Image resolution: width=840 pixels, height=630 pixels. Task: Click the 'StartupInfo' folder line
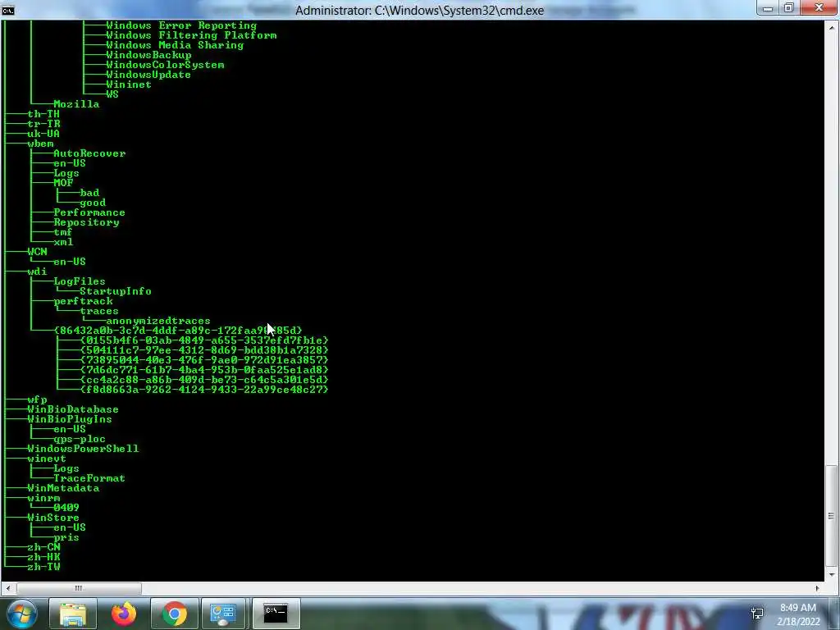pos(116,291)
